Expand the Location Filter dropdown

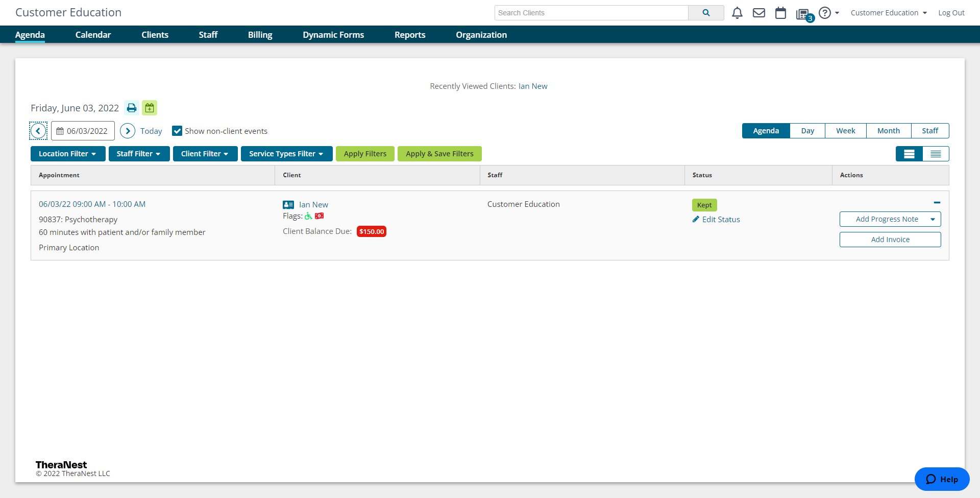pyautogui.click(x=68, y=154)
